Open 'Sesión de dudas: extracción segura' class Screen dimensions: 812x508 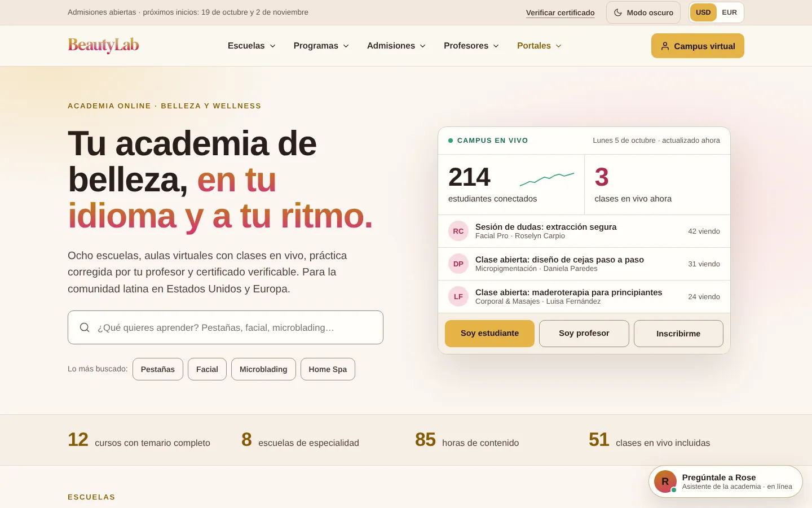click(x=584, y=231)
